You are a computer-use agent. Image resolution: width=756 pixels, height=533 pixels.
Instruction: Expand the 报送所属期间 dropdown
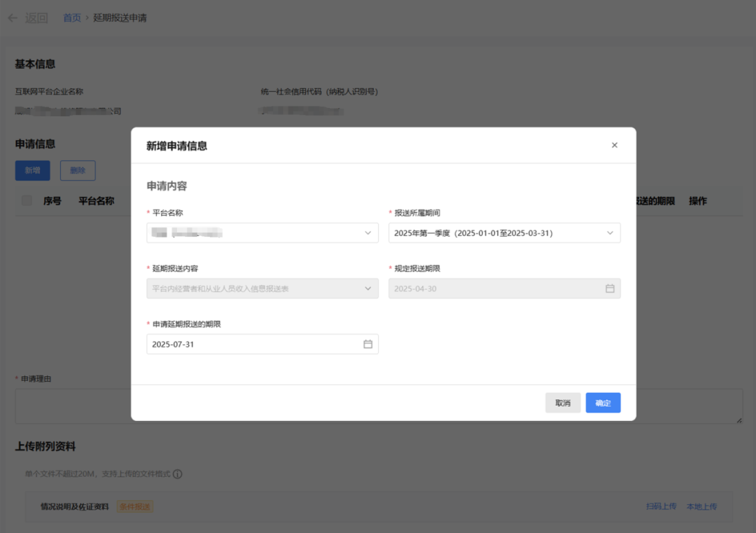(611, 232)
